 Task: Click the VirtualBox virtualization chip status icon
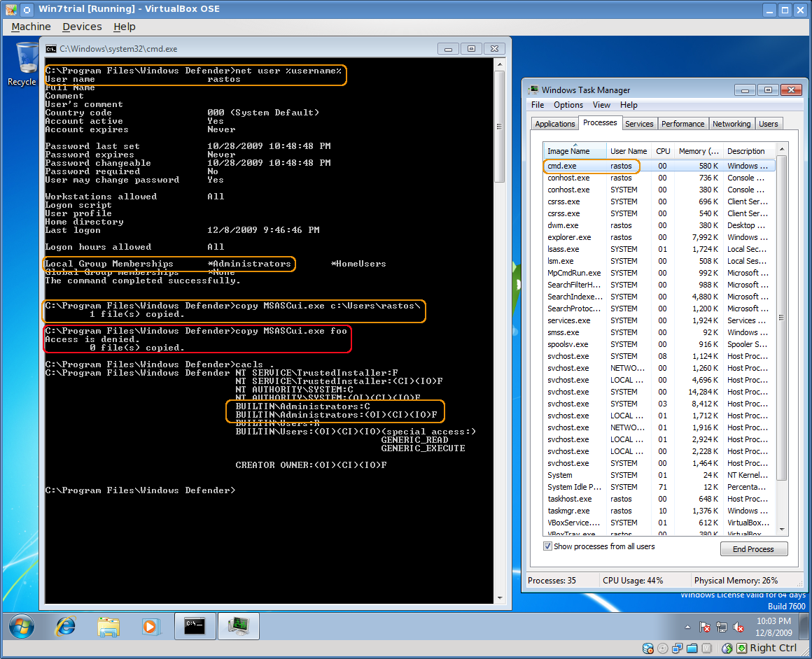tap(706, 648)
